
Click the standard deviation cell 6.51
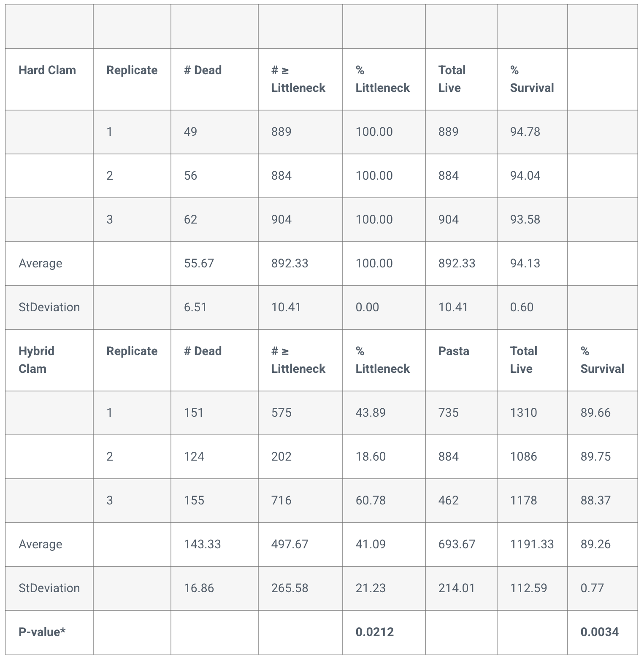pos(195,307)
